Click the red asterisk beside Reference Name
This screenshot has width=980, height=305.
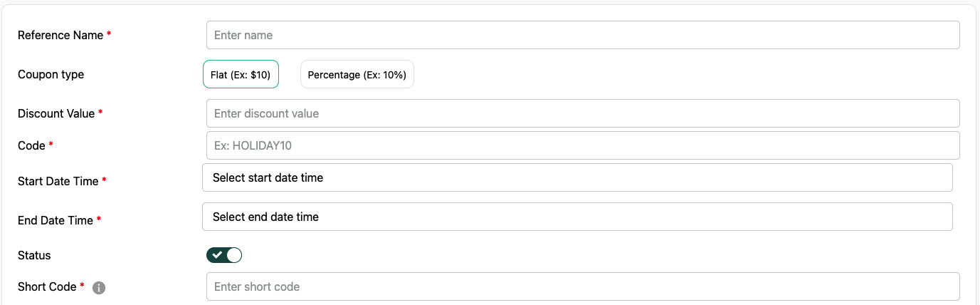tap(109, 35)
